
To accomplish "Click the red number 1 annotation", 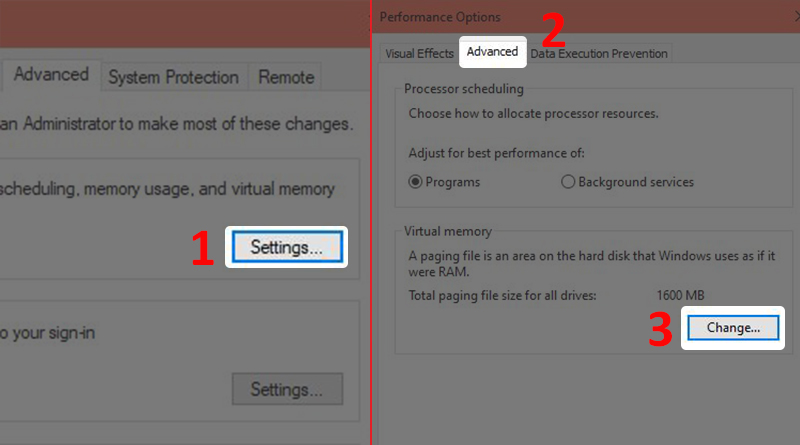I will click(x=202, y=250).
